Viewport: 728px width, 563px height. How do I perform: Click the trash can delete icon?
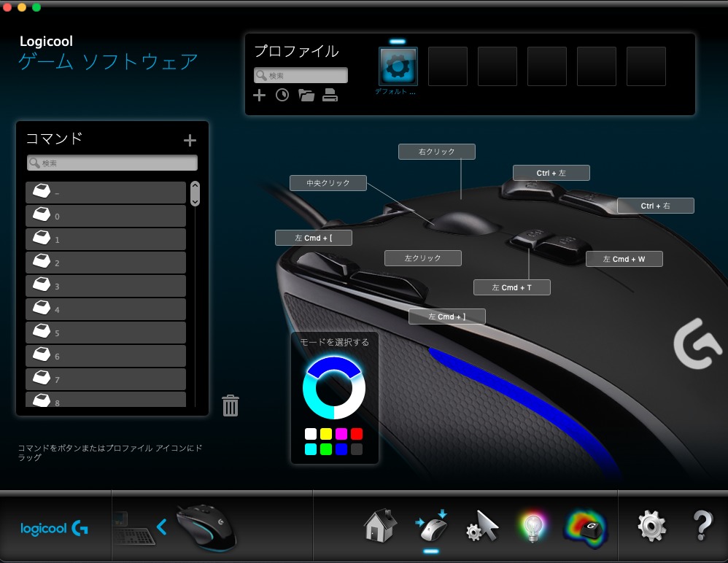point(231,405)
